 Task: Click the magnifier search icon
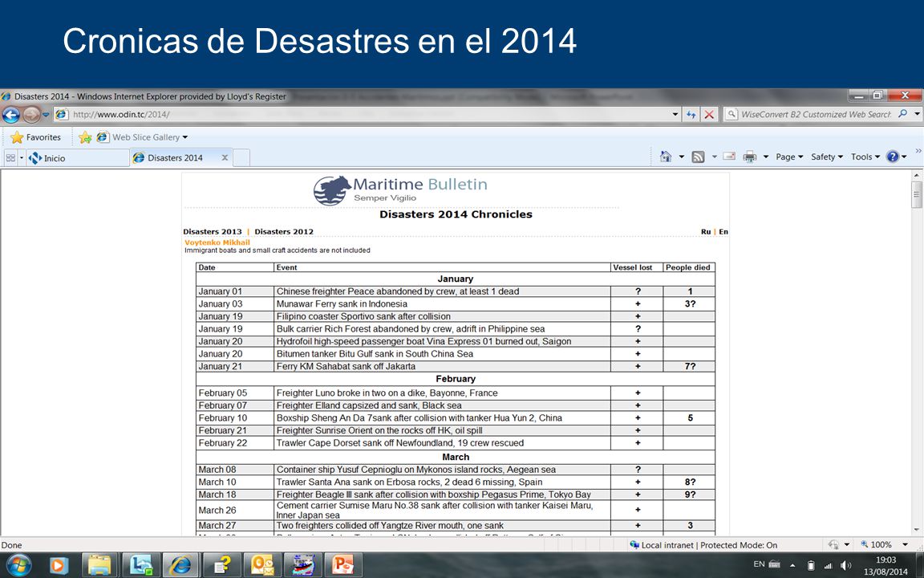(x=903, y=114)
